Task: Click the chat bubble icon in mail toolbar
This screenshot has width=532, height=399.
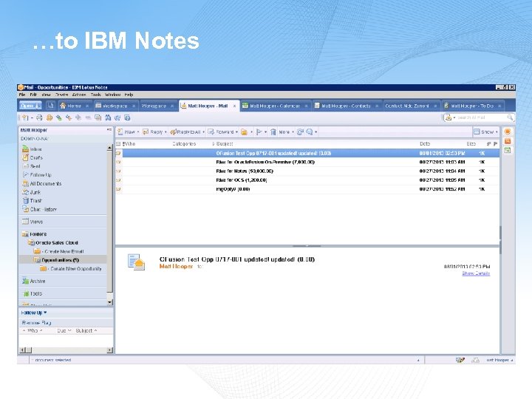Action: coord(309,132)
